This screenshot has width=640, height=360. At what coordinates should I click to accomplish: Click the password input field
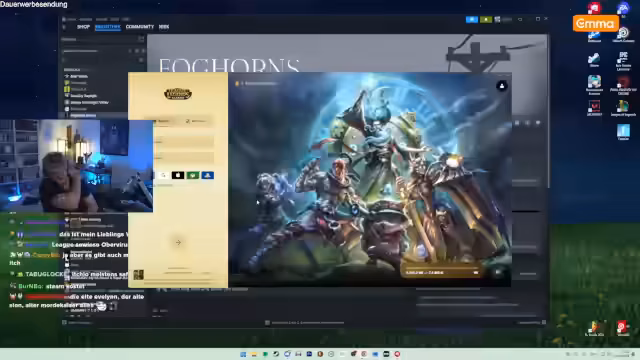coord(184,158)
